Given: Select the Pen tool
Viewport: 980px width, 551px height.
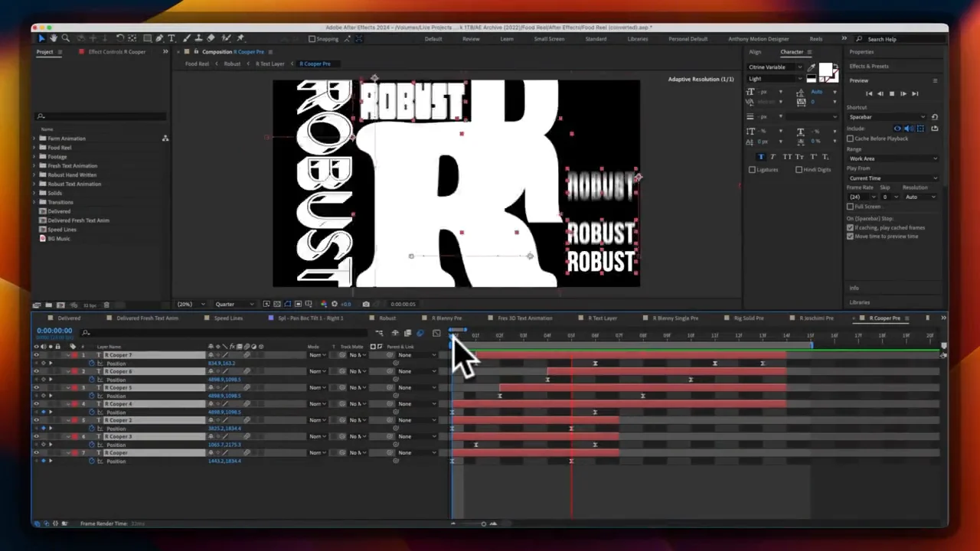Looking at the screenshot, I should pyautogui.click(x=159, y=38).
